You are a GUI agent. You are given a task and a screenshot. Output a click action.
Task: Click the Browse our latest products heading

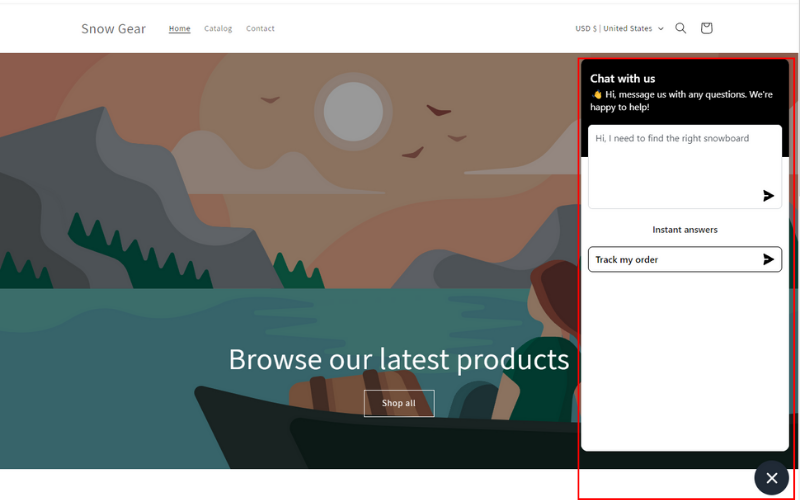399,359
